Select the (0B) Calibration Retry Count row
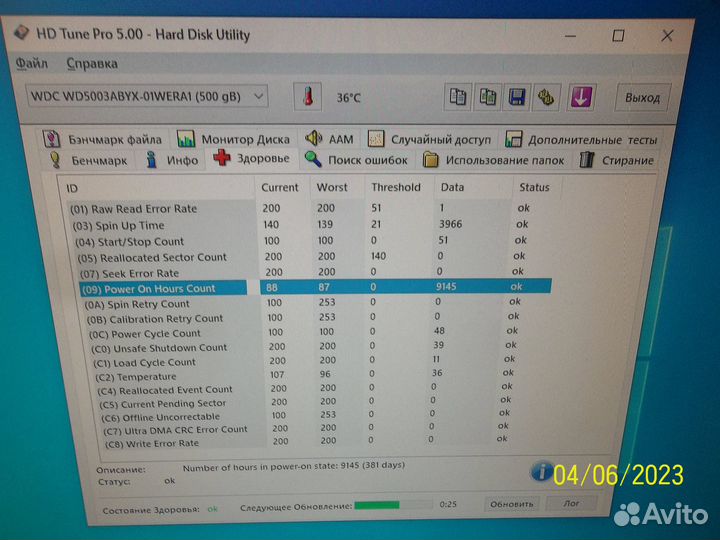Viewport: 720px width, 540px height. [303, 318]
